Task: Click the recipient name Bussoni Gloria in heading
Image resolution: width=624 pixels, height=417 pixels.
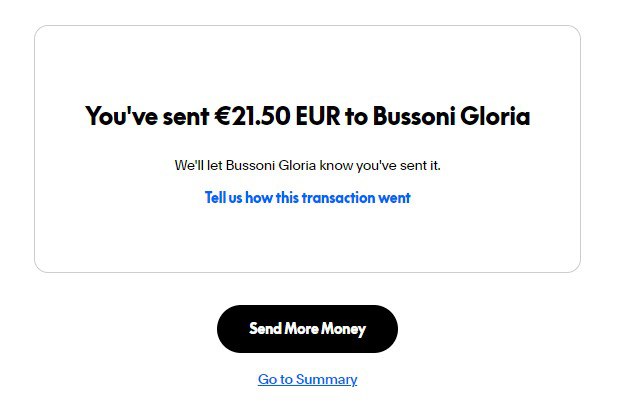Action: click(451, 116)
